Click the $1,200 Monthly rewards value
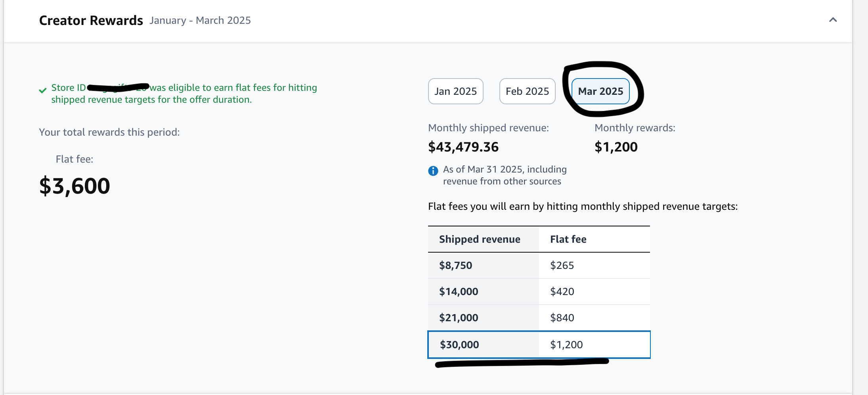Viewport: 868px width, 395px height. coord(616,147)
